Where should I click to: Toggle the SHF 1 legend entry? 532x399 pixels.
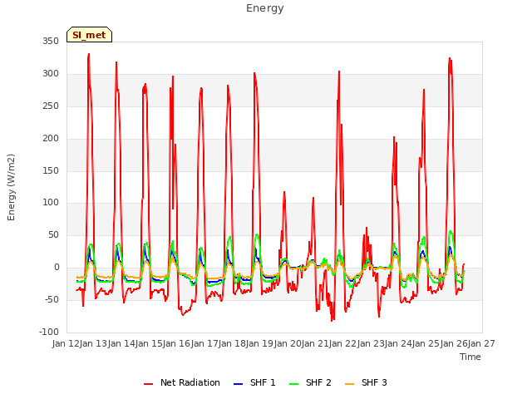[255, 382]
